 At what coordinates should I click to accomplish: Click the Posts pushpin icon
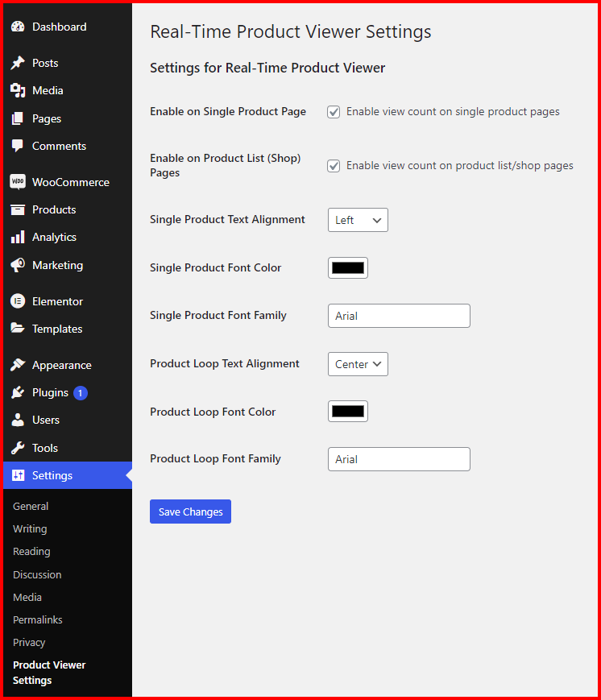(x=18, y=63)
